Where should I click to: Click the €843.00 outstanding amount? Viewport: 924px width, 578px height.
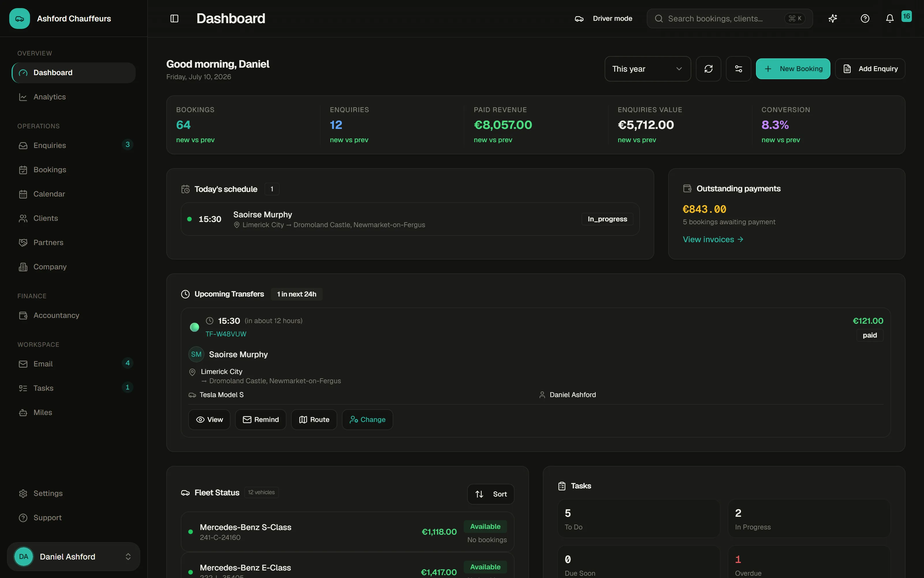click(x=705, y=209)
